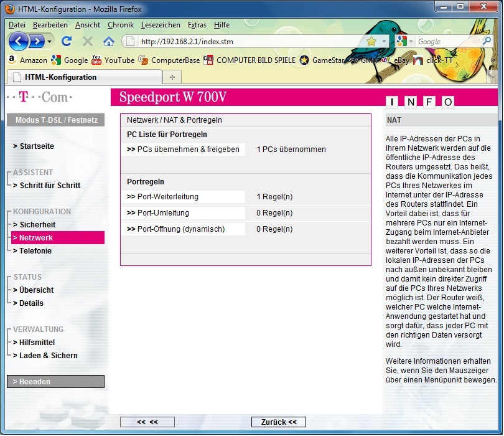
Task: Close the Firefox window
Action: click(483, 6)
